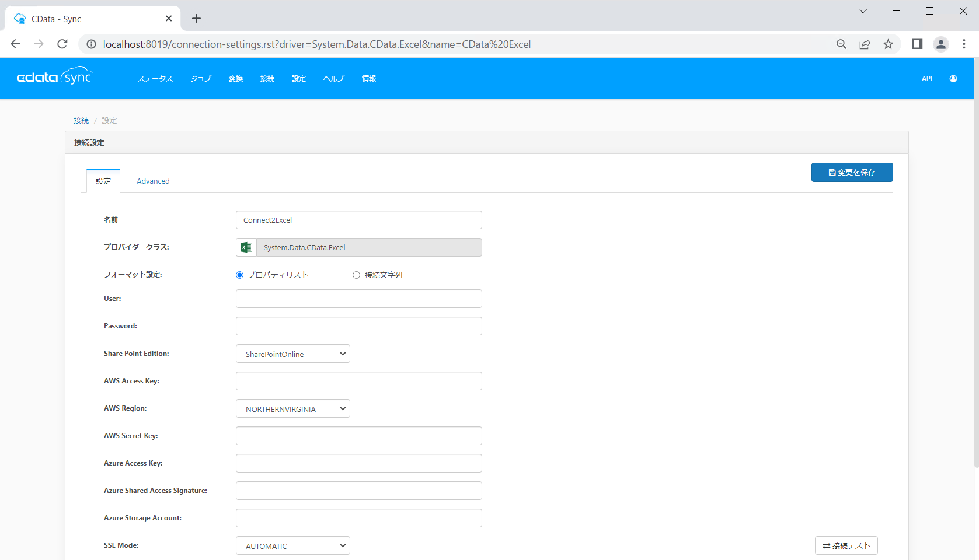Click the CData Sync logo
This screenshot has width=979, height=560.
54,76
